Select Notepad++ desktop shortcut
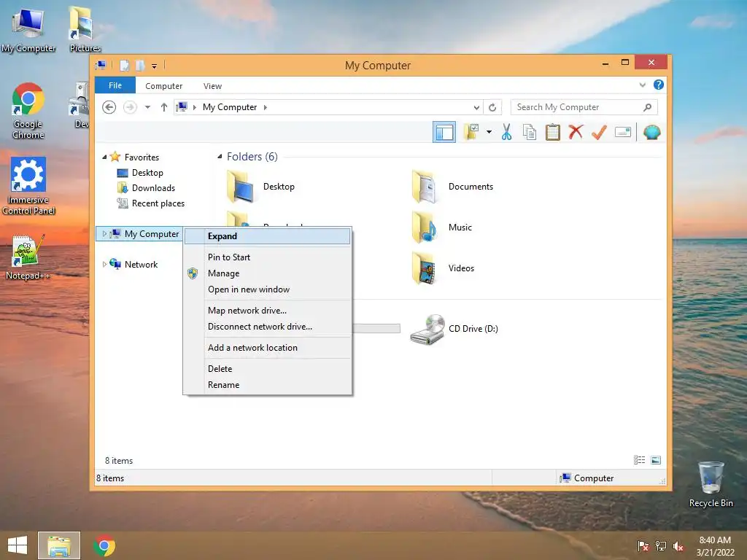The width and height of the screenshot is (747, 560). click(x=28, y=257)
